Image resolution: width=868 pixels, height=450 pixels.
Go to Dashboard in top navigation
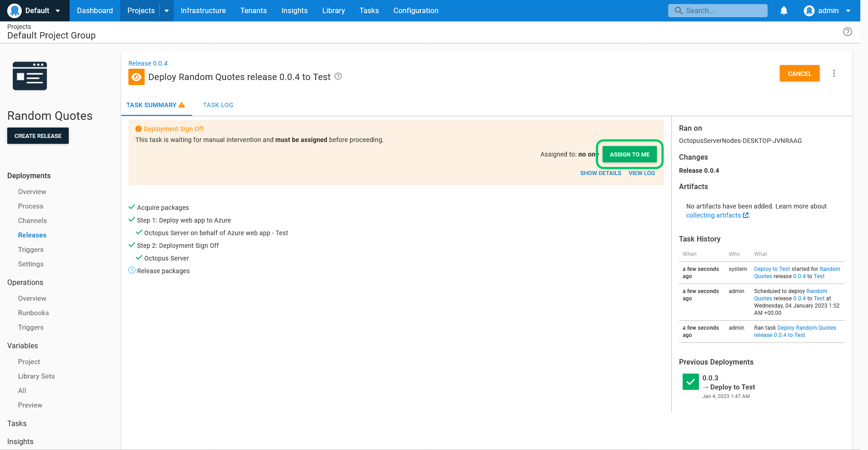[x=95, y=10]
